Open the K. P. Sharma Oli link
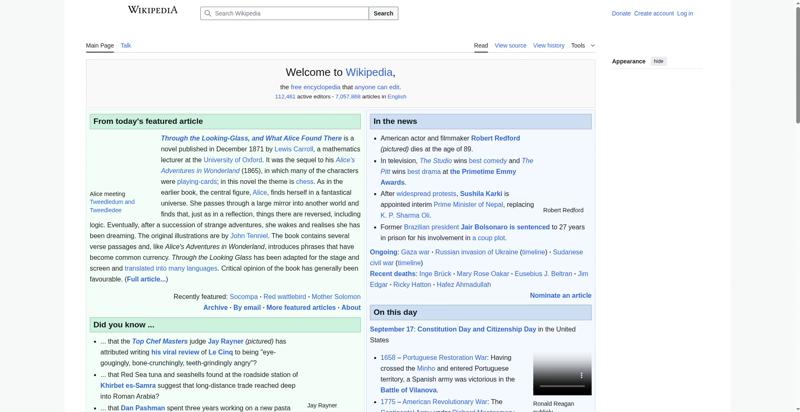 (405, 215)
